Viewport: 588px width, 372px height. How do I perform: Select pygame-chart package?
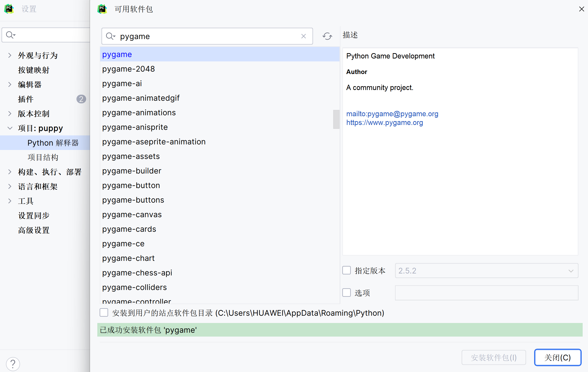click(x=220, y=258)
